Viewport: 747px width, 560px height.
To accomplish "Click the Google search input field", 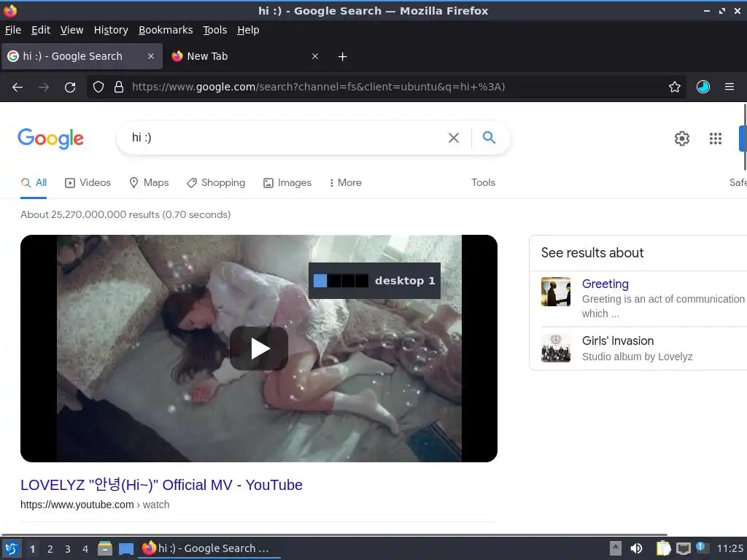I will coord(286,138).
